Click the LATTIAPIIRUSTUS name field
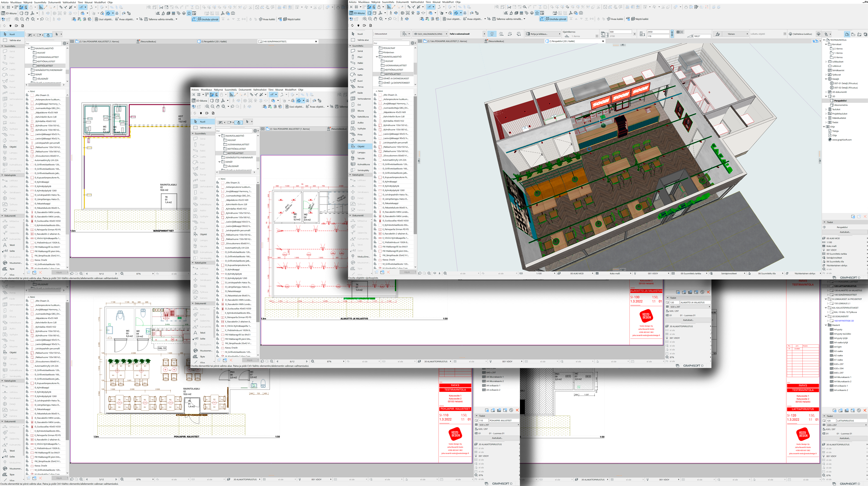 point(852,421)
